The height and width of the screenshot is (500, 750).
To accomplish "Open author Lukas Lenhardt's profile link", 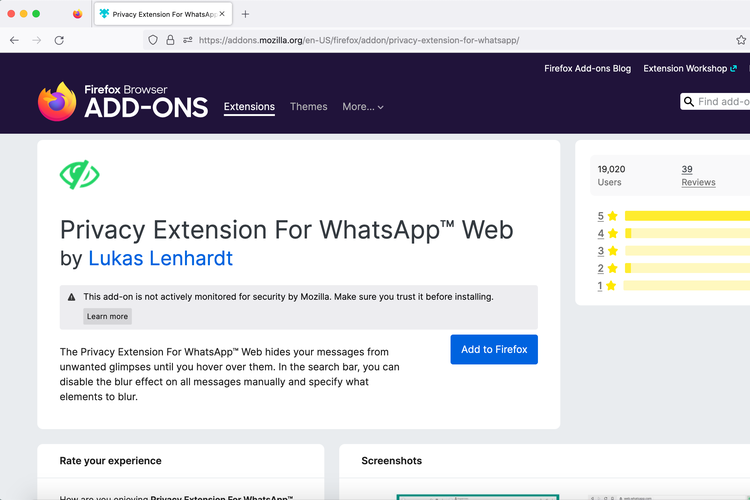I will pos(160,258).
